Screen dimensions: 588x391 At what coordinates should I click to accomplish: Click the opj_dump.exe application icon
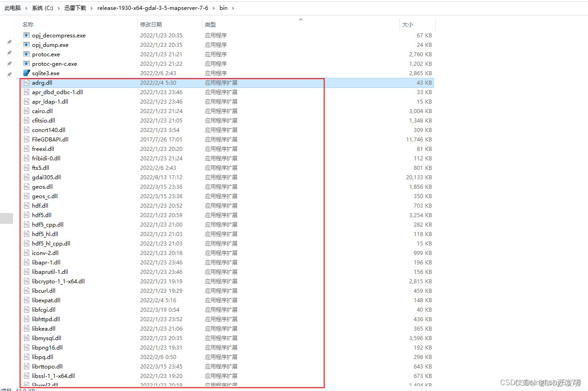27,45
